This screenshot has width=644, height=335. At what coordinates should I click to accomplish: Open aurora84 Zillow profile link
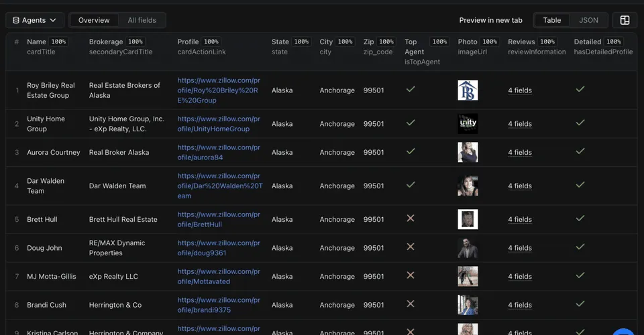(219, 152)
